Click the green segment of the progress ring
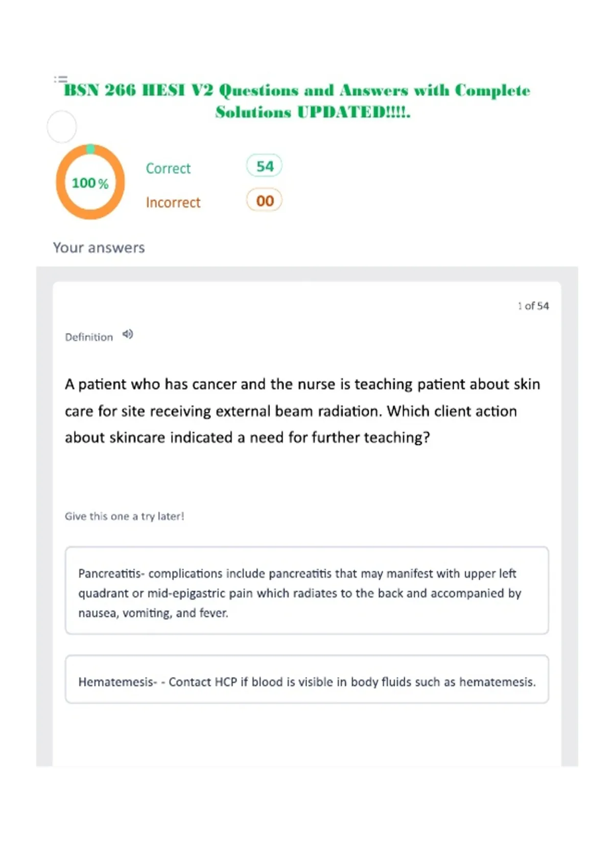Viewport: 613px width, 868px height. [90, 149]
